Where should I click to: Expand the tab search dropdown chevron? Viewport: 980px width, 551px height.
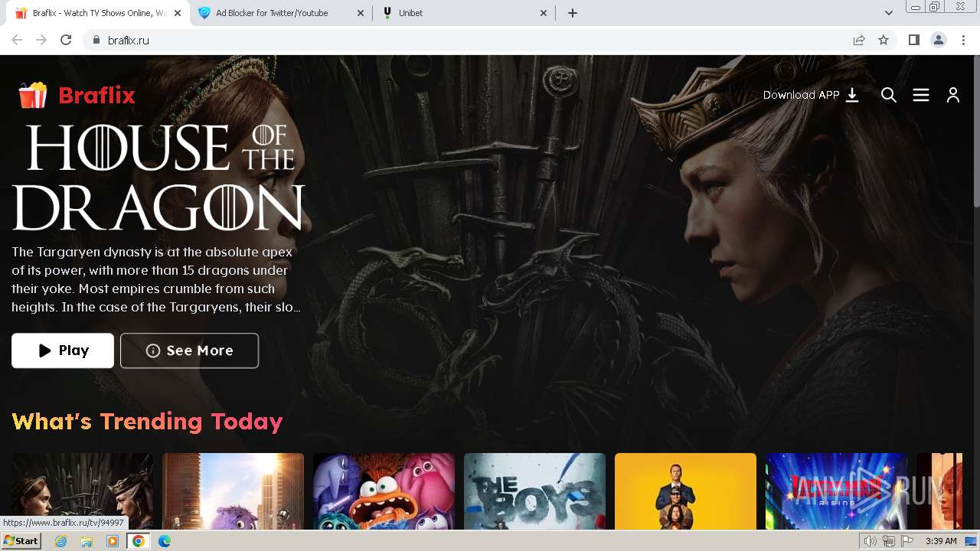click(x=889, y=13)
